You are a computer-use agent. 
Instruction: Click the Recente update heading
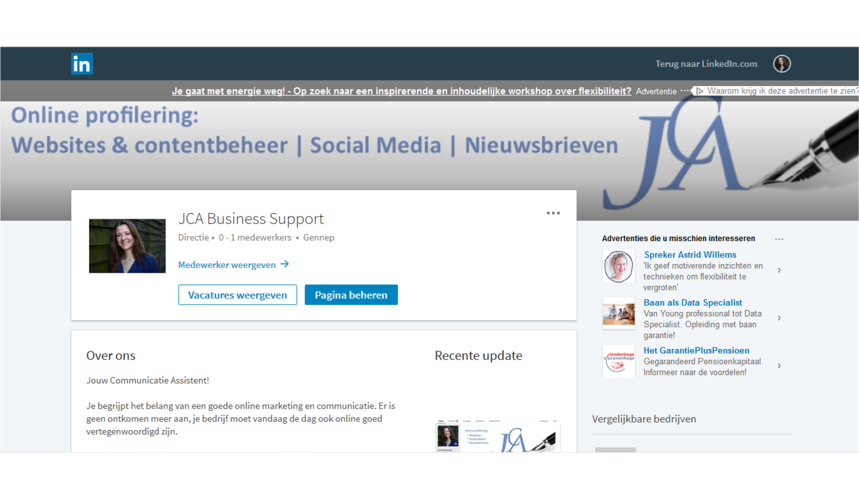478,355
